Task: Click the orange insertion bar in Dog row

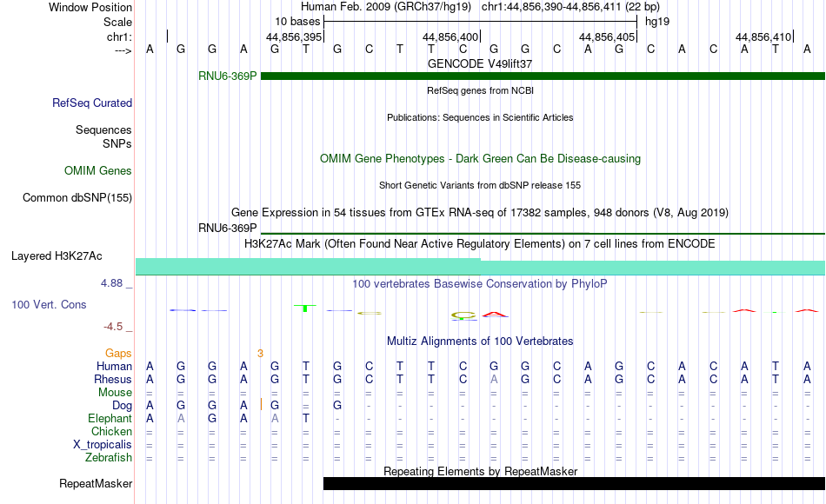Action: pos(262,404)
